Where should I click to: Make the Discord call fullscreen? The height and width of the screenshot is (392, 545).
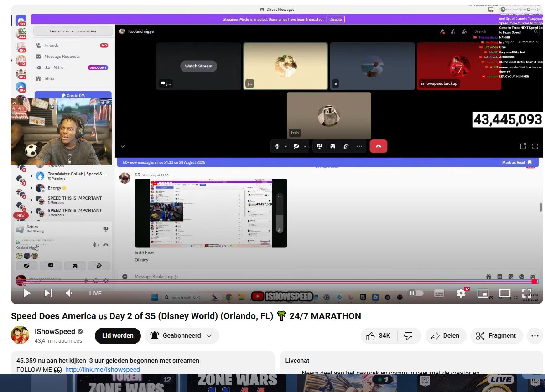click(535, 146)
